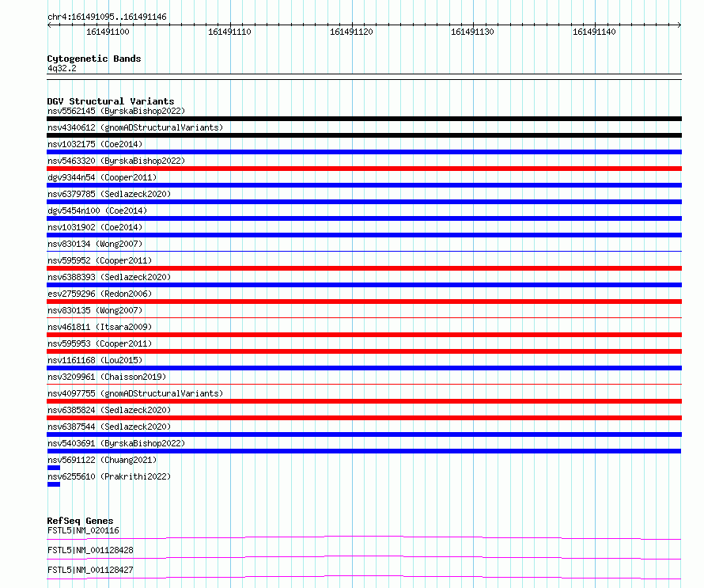Viewport: 704px width, 588px height.
Task: Open the RefSeq Genes track title
Action: pyautogui.click(x=80, y=521)
